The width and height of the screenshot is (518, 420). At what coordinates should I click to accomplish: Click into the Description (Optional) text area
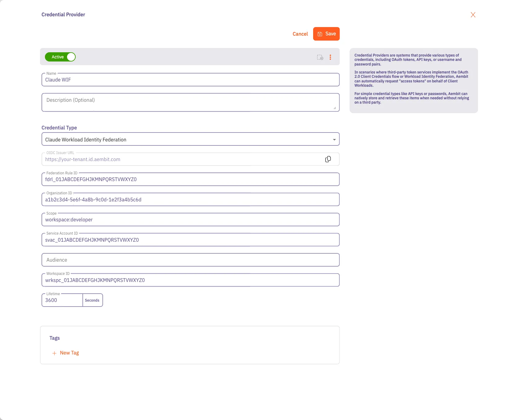click(x=190, y=102)
